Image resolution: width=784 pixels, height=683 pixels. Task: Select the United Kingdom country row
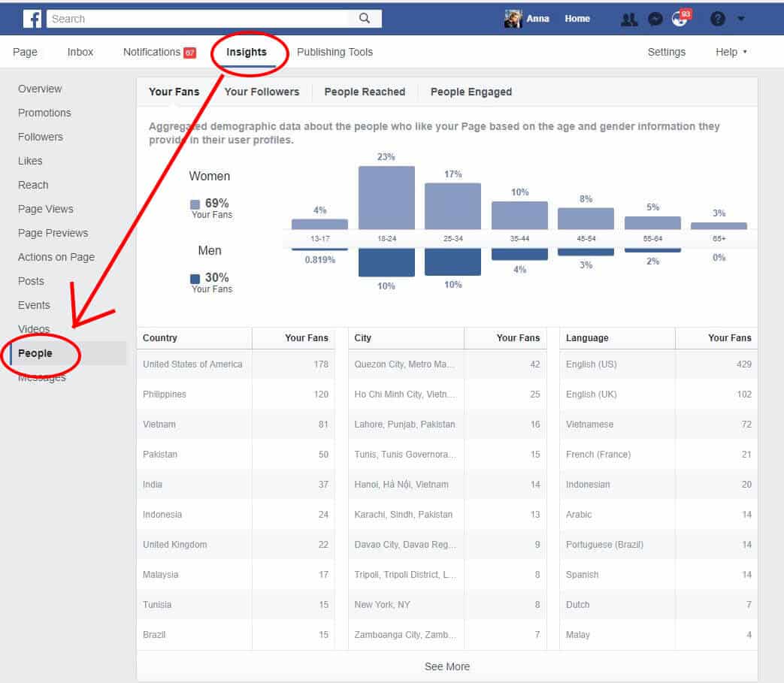point(235,545)
